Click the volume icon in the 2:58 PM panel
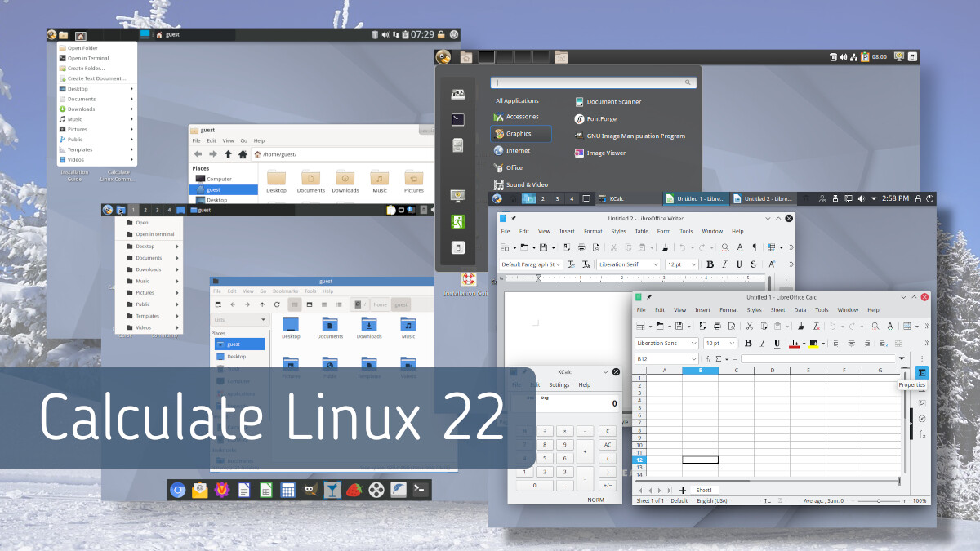The height and width of the screenshot is (551, 980). [861, 198]
